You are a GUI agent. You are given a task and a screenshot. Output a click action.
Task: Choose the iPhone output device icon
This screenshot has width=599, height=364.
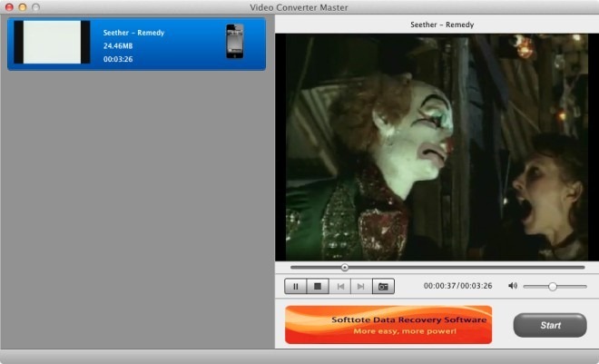[234, 41]
